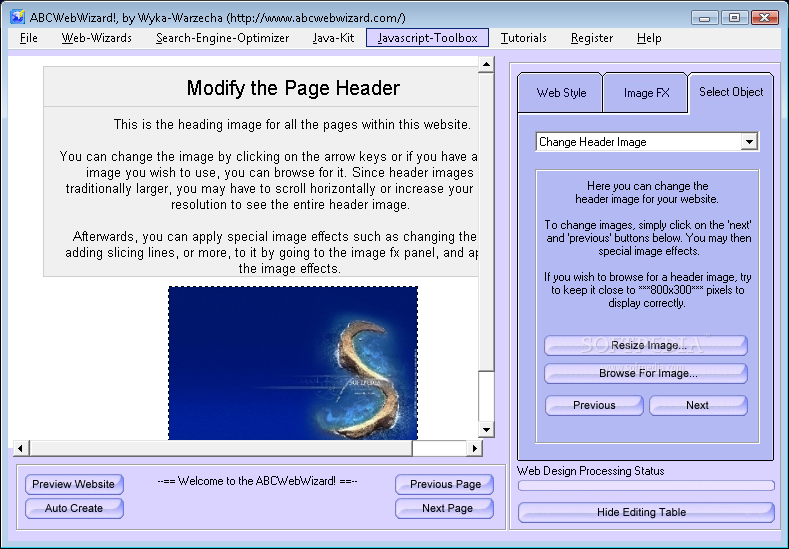The width and height of the screenshot is (789, 549).
Task: Switch to the Image FX tab
Action: pos(646,93)
